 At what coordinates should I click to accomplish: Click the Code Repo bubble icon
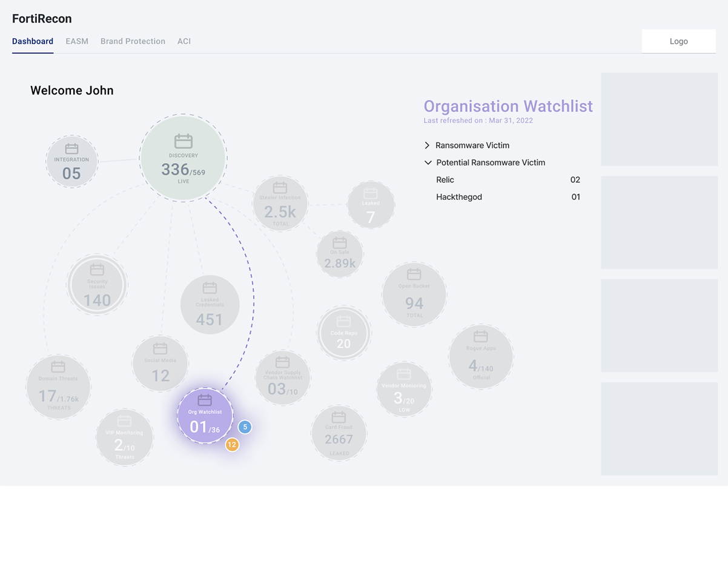tap(343, 321)
